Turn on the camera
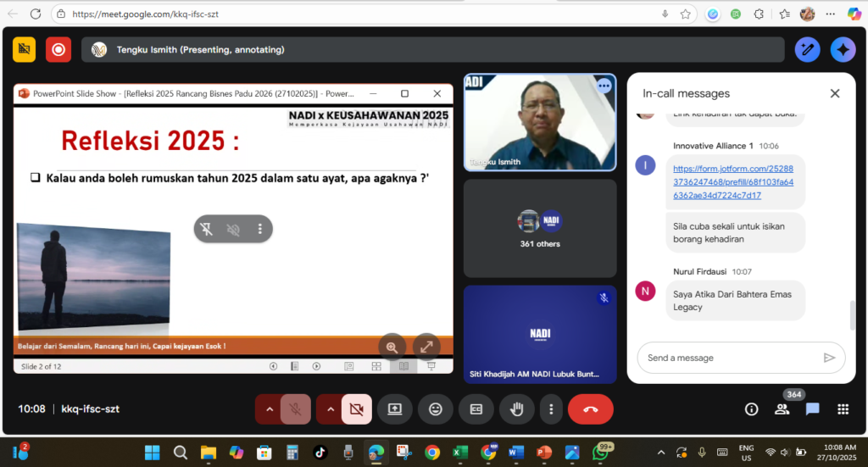The height and width of the screenshot is (467, 868). pos(356,409)
